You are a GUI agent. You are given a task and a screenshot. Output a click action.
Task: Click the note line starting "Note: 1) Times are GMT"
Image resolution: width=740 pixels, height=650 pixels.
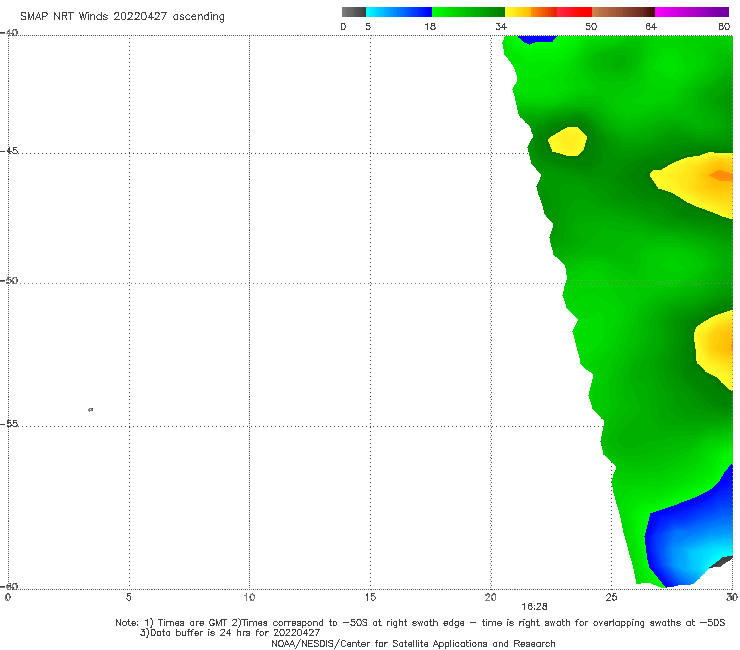[x=420, y=623]
